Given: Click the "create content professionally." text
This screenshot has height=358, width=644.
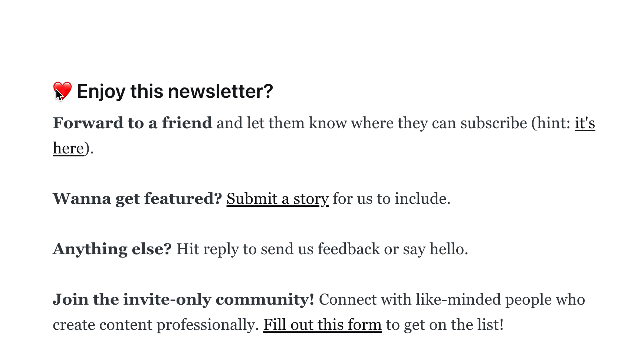Looking at the screenshot, I should point(156,325).
